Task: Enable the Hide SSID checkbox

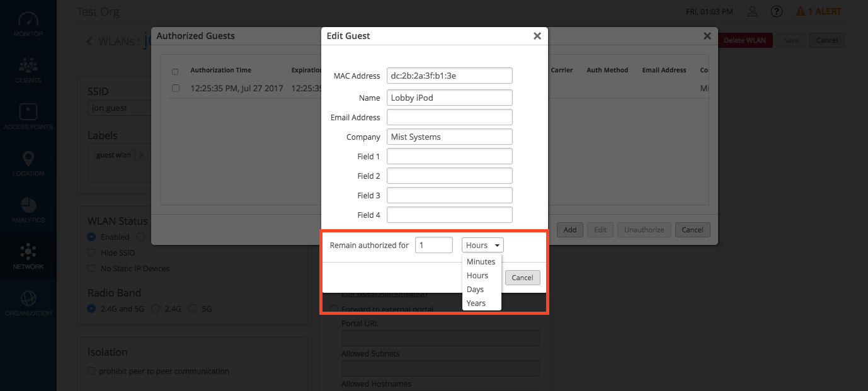Action: (92, 252)
